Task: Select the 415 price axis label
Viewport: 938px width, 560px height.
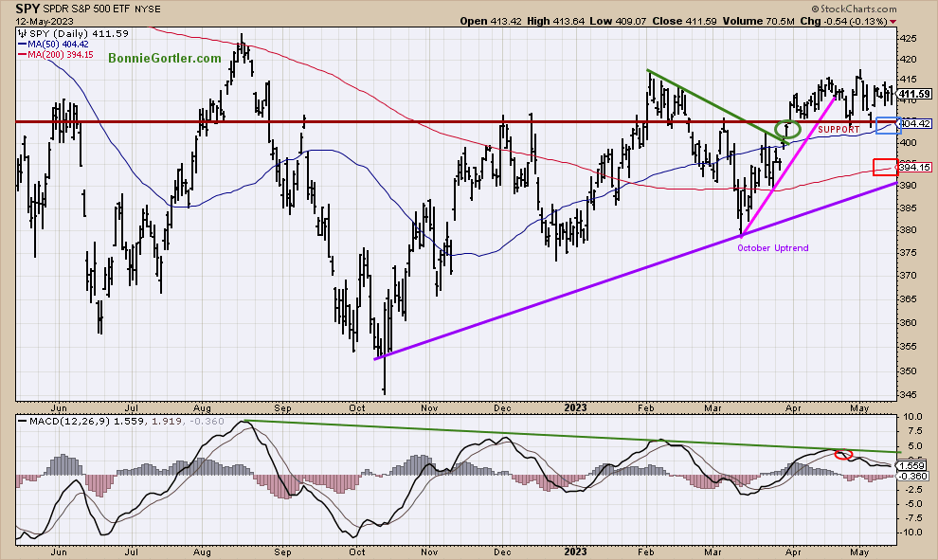Action: tap(908, 80)
